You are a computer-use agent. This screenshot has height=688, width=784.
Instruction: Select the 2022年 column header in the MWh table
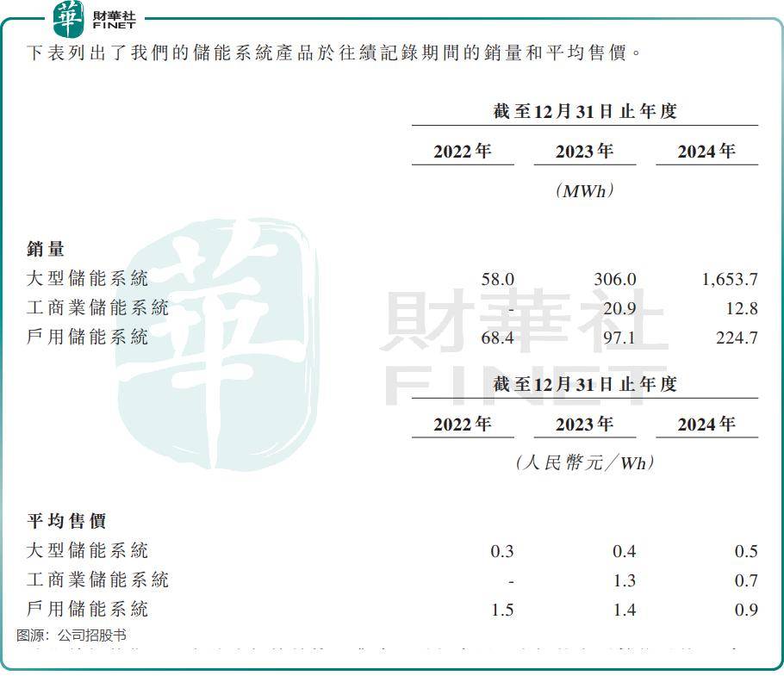463,151
